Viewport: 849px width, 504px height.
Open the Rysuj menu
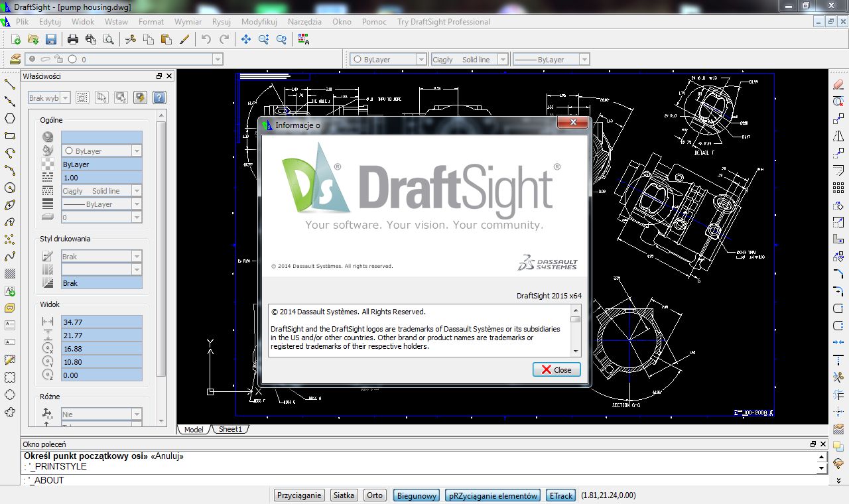pyautogui.click(x=222, y=21)
